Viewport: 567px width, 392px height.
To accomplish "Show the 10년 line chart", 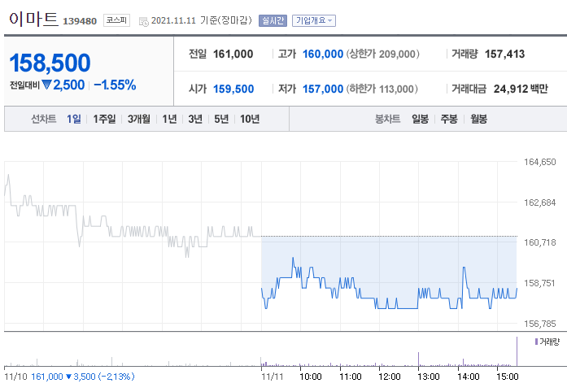I will (x=250, y=119).
